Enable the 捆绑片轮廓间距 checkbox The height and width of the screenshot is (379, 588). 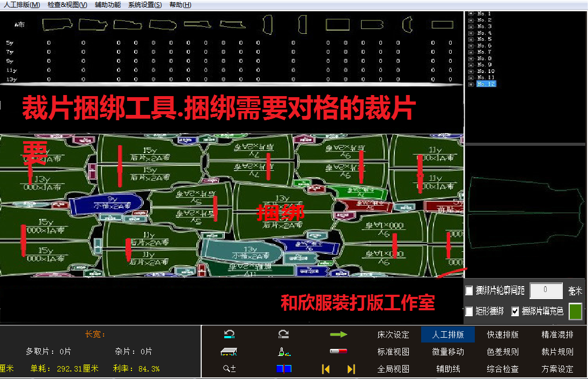click(469, 290)
